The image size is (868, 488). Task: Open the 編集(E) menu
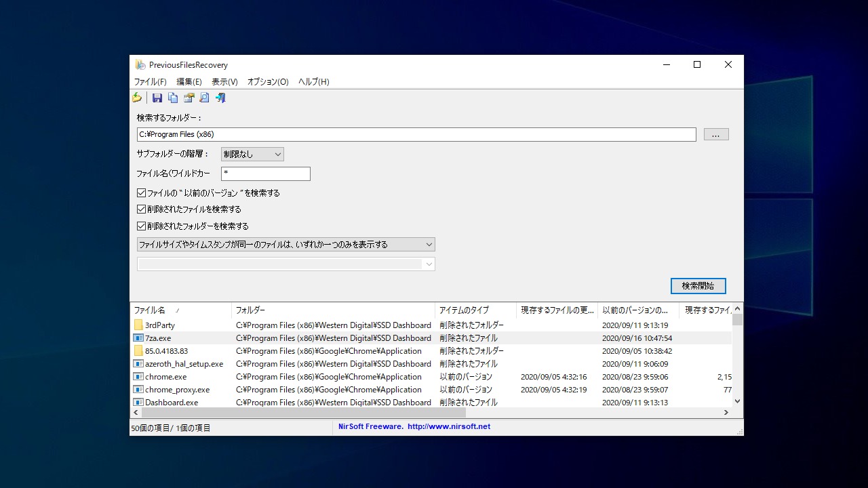click(x=189, y=82)
